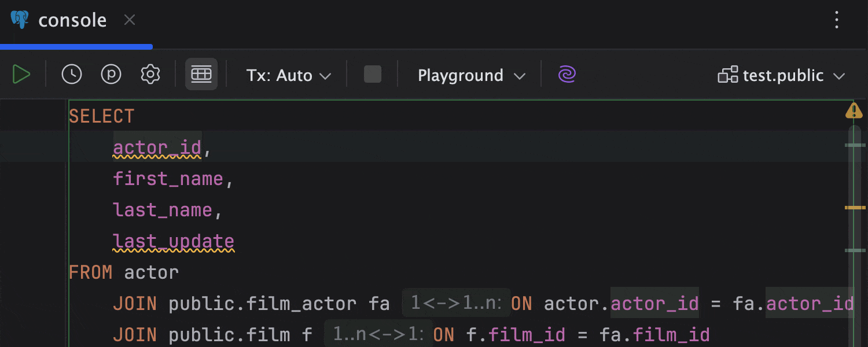This screenshot has height=347, width=868.
Task: Click fa.film_id in the second JOIN
Action: [x=655, y=335]
